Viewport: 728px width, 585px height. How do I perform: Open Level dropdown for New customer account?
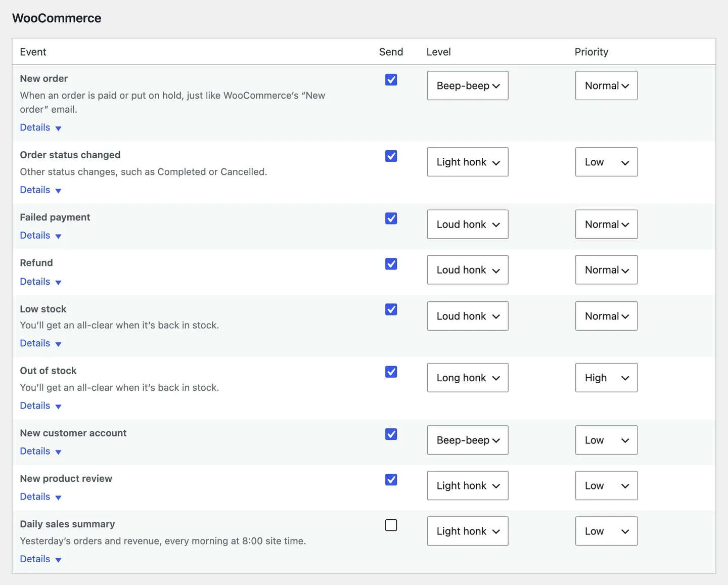click(x=468, y=440)
